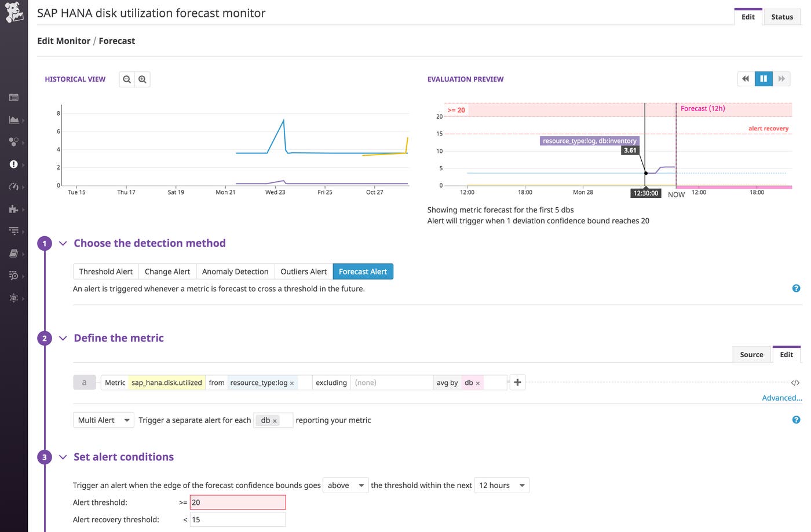The width and height of the screenshot is (811, 532).
Task: Open APM via the gauge sidebar icon
Action: pos(14,186)
